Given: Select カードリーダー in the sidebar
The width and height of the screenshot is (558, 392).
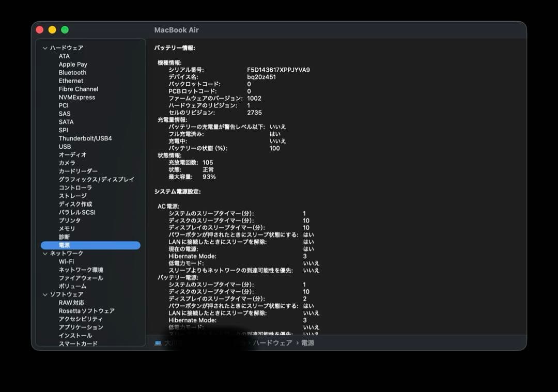Looking at the screenshot, I should point(78,171).
